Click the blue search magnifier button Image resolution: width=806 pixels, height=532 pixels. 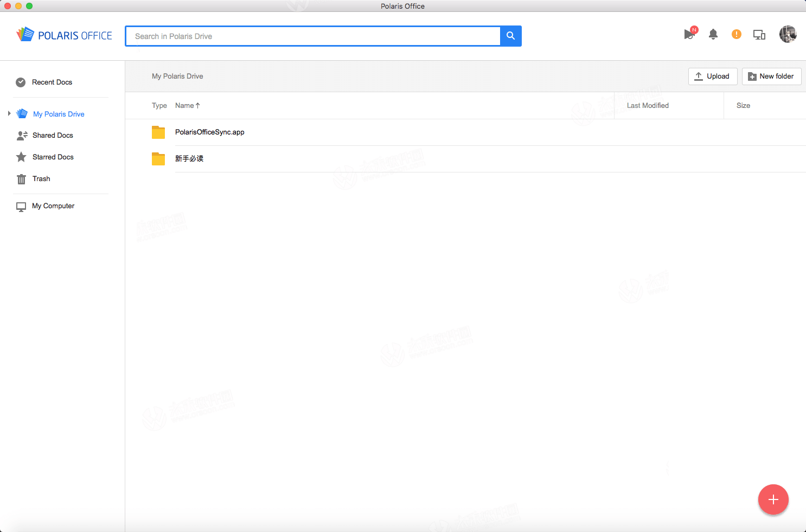[510, 36]
